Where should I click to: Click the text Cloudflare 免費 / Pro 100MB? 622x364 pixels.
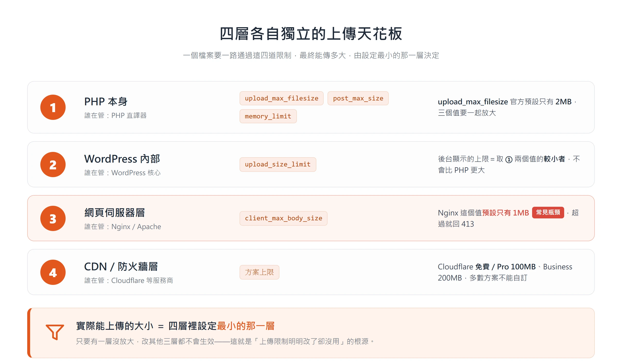click(x=487, y=267)
